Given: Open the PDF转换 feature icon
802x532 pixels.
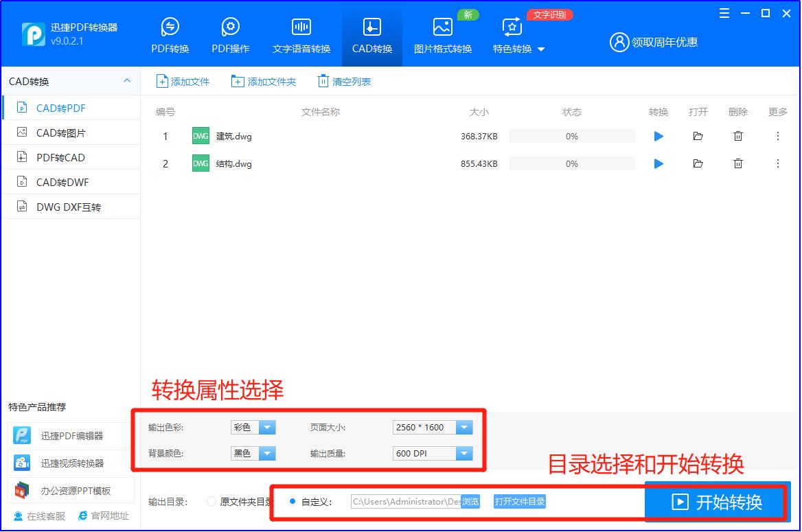Looking at the screenshot, I should [169, 34].
